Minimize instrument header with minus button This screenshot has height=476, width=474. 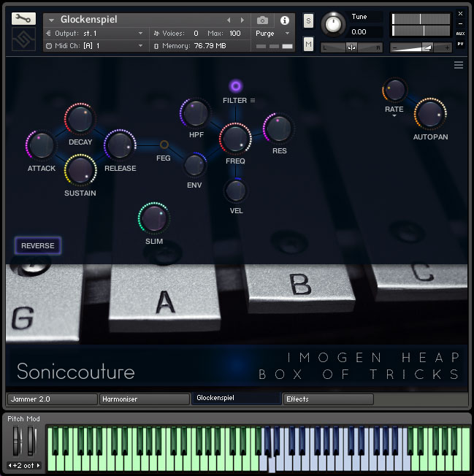[460, 23]
